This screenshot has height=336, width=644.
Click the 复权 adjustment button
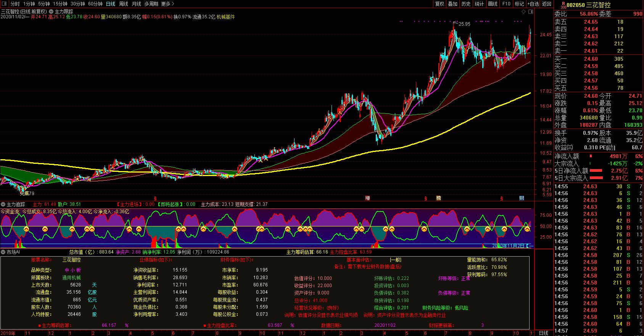point(440,4)
